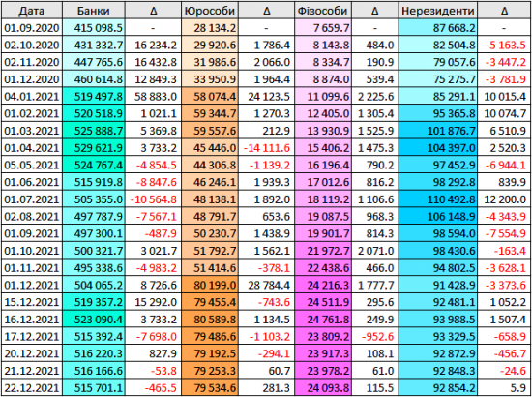Select the 22.12.2021 date cell
532x397 pixels.
pos(31,387)
